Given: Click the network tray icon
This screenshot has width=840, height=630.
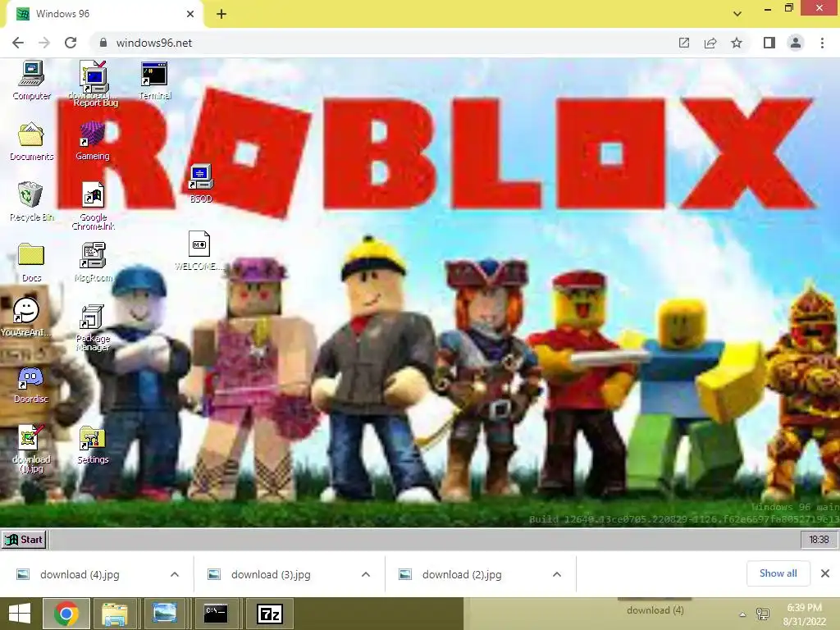Looking at the screenshot, I should point(762,614).
